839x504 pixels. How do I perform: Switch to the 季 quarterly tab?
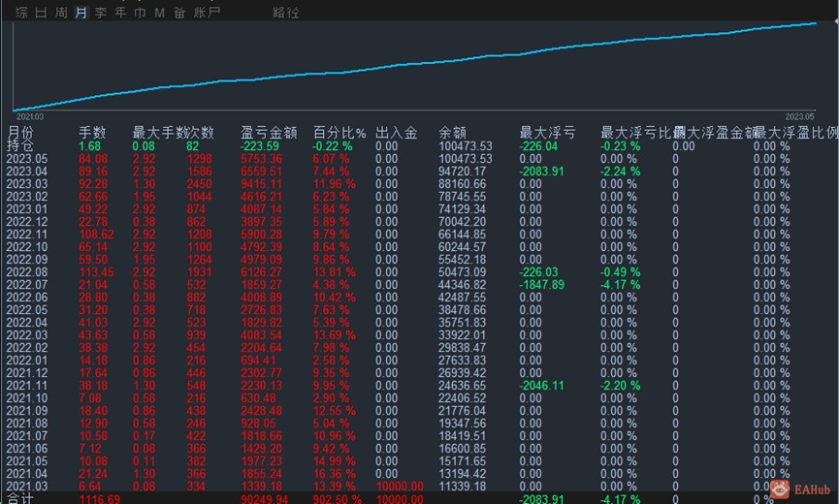click(101, 13)
